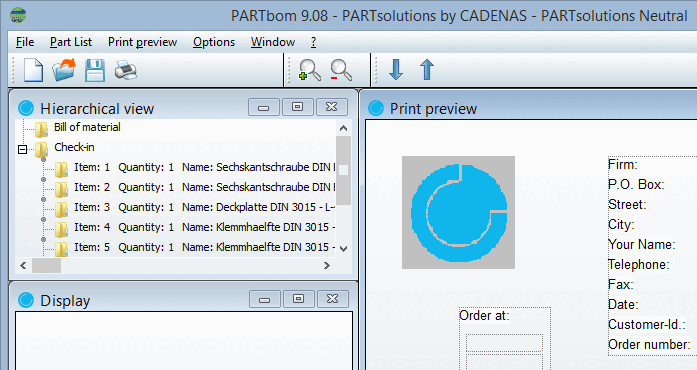Open a file with the folder icon
This screenshot has height=370, width=697.
(64, 70)
